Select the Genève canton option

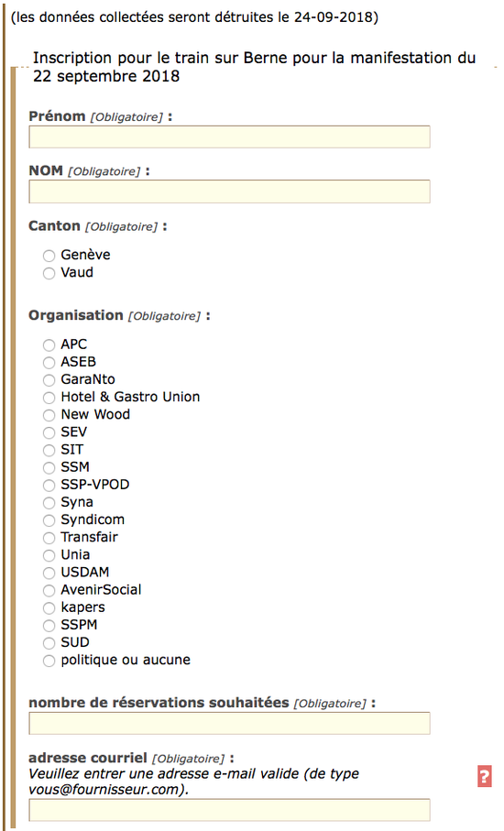(x=49, y=256)
